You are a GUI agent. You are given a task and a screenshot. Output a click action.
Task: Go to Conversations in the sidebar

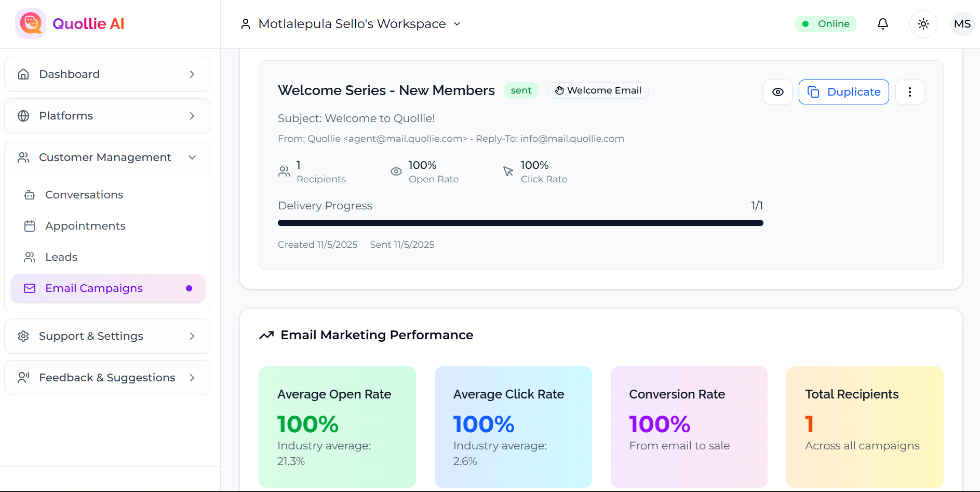[84, 195]
